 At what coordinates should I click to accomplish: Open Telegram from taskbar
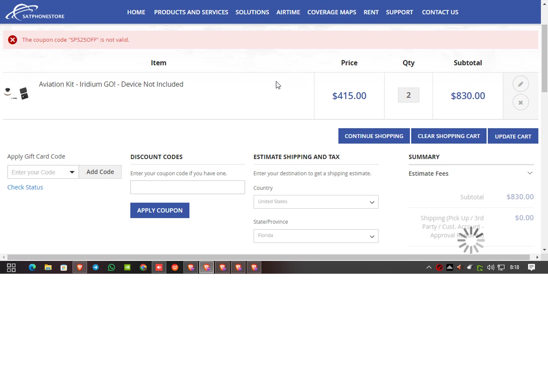96,267
